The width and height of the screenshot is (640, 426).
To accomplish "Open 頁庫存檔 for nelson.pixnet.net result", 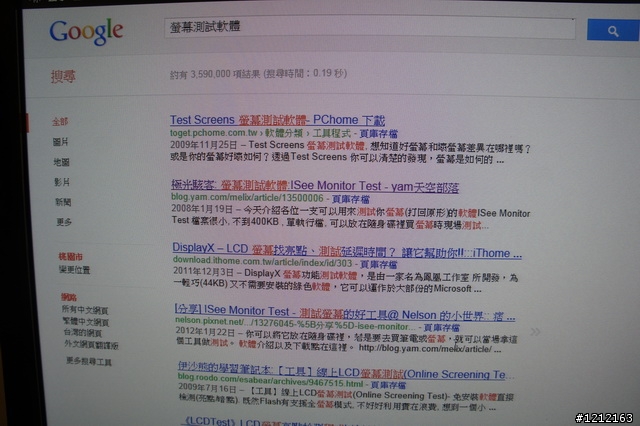I will pos(442,327).
